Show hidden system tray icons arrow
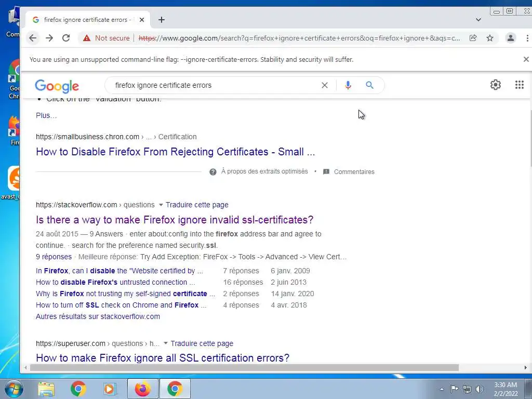This screenshot has width=532, height=399. pos(442,389)
